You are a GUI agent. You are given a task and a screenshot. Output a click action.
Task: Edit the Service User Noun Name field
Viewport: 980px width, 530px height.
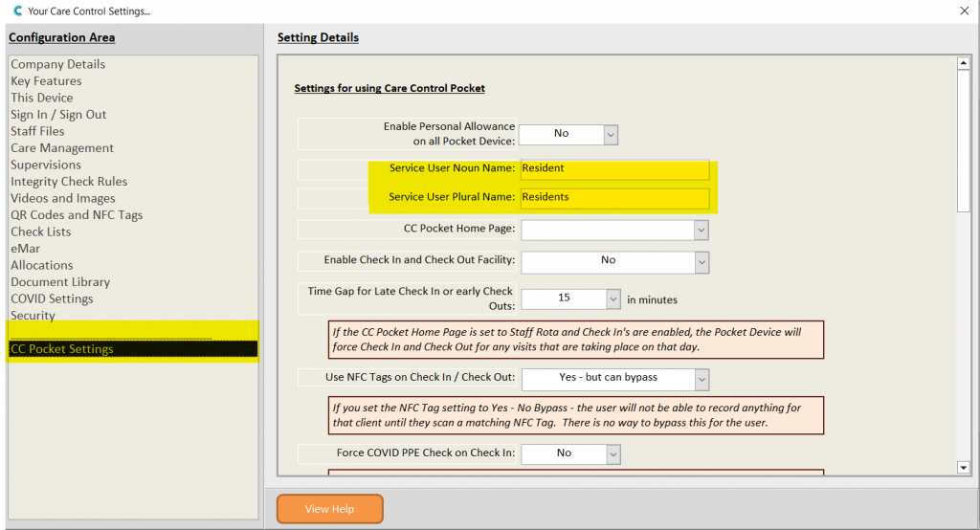click(615, 168)
